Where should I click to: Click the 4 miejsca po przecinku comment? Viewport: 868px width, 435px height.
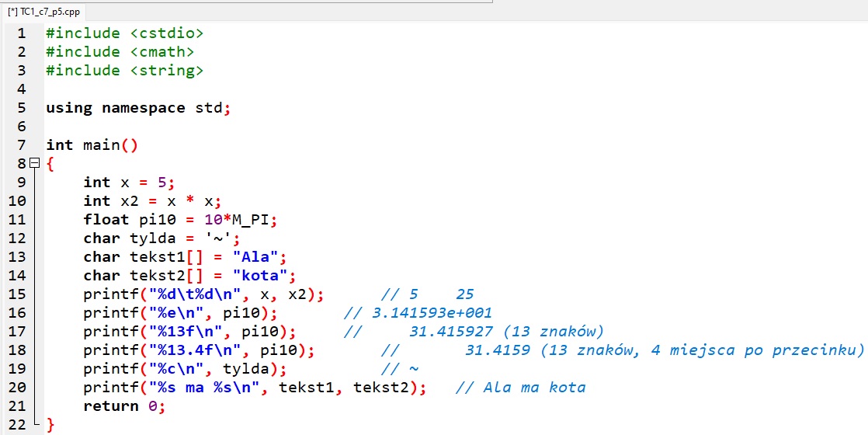756,350
